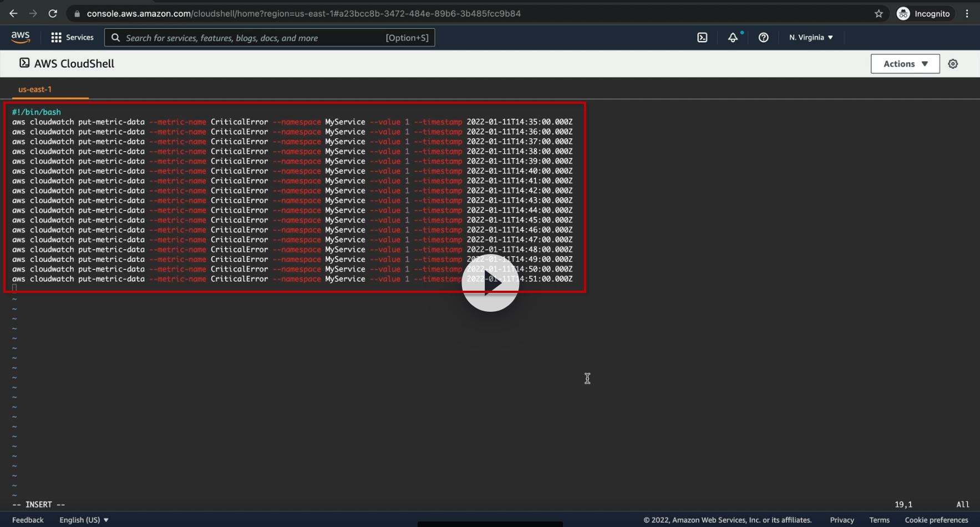Viewport: 980px width, 527px height.
Task: Open the Privacy link
Action: click(x=842, y=520)
